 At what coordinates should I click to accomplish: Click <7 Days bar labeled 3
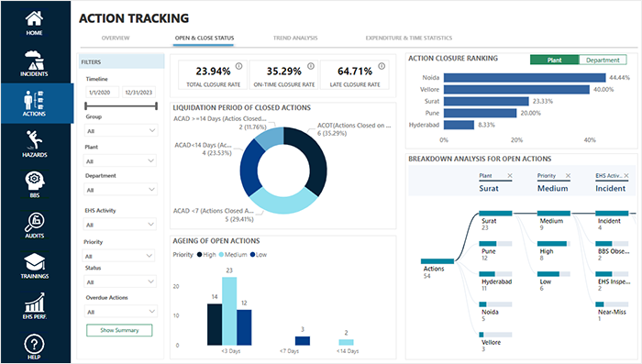303,341
